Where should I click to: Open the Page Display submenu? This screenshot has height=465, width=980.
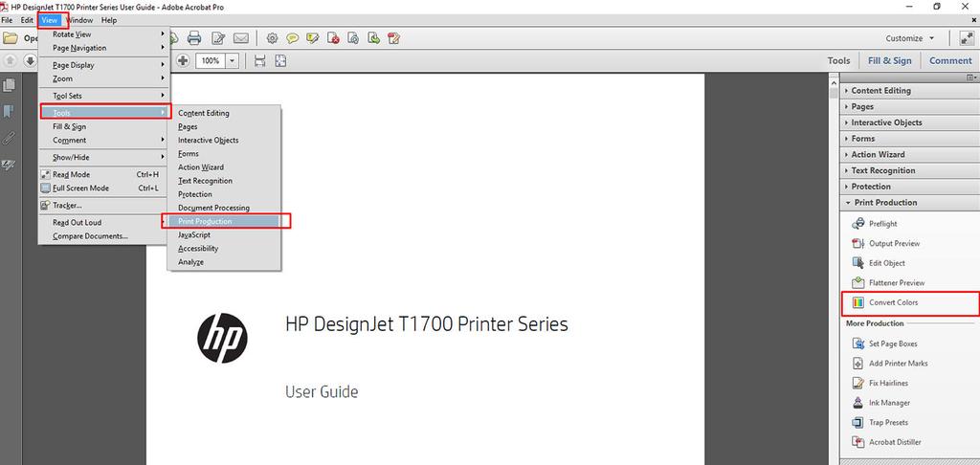coord(104,65)
